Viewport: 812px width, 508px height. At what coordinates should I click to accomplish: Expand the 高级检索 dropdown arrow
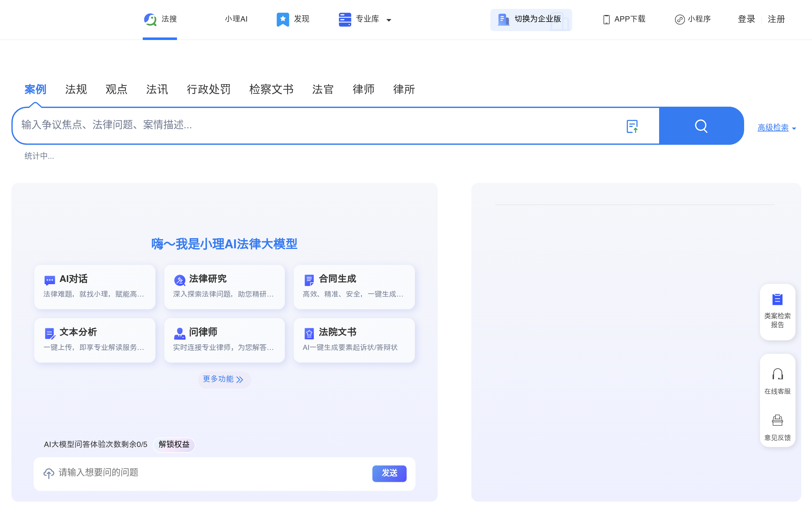pyautogui.click(x=794, y=128)
